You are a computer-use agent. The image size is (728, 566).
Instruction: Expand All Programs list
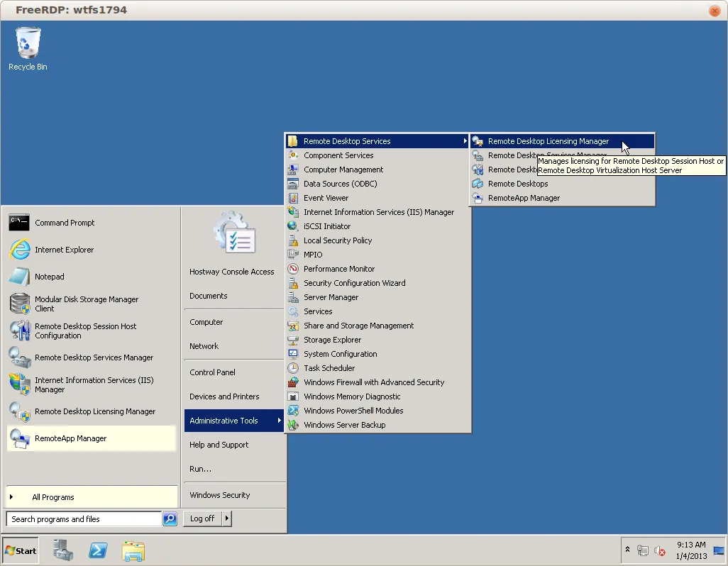53,497
